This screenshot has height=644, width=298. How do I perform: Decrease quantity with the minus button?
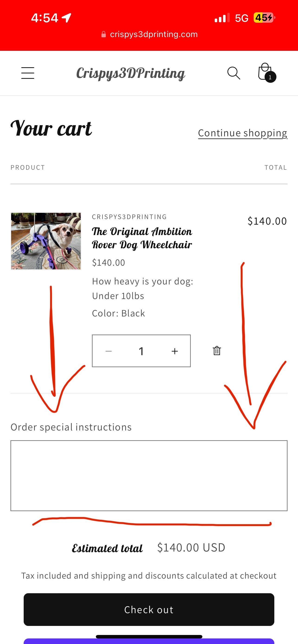tap(109, 351)
